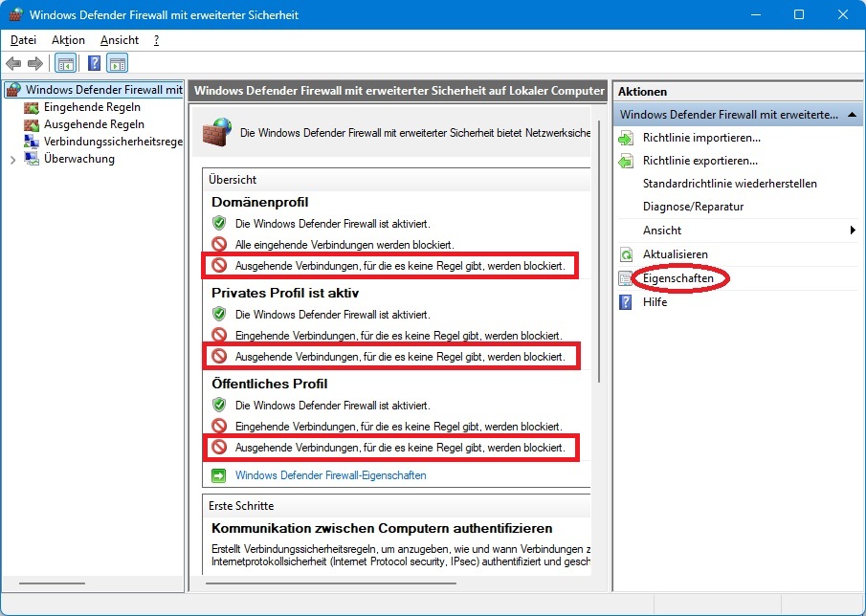Image resolution: width=866 pixels, height=616 pixels.
Task: Select Überwachung in tree
Action: coord(79,159)
